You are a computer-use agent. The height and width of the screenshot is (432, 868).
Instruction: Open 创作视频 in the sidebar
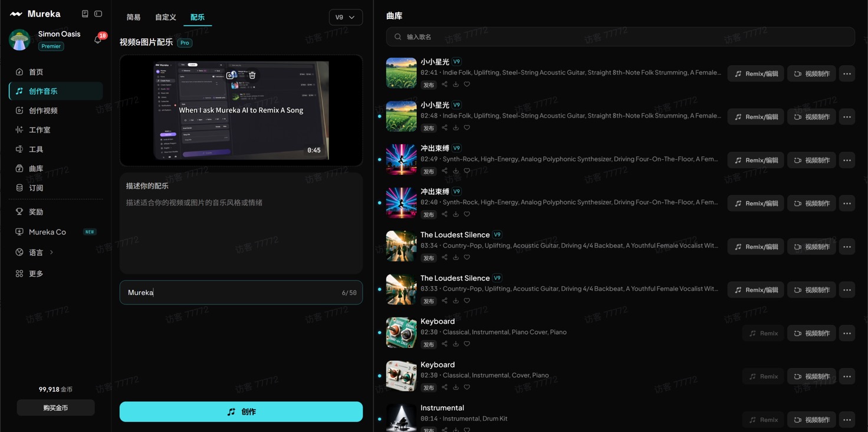[56, 110]
